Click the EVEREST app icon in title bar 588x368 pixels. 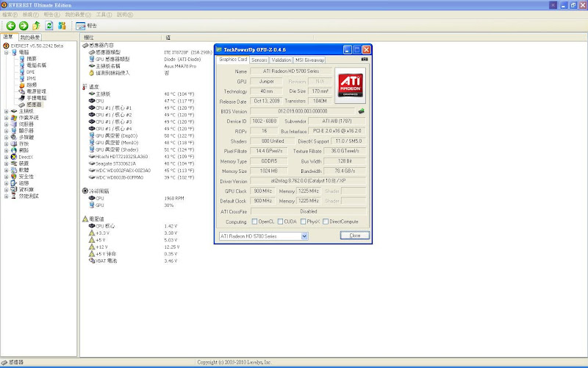pos(4,5)
